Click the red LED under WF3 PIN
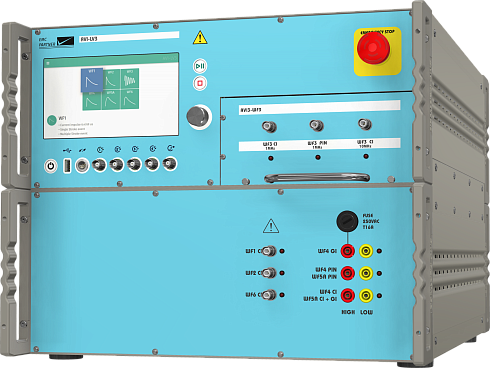 [x=318, y=157]
